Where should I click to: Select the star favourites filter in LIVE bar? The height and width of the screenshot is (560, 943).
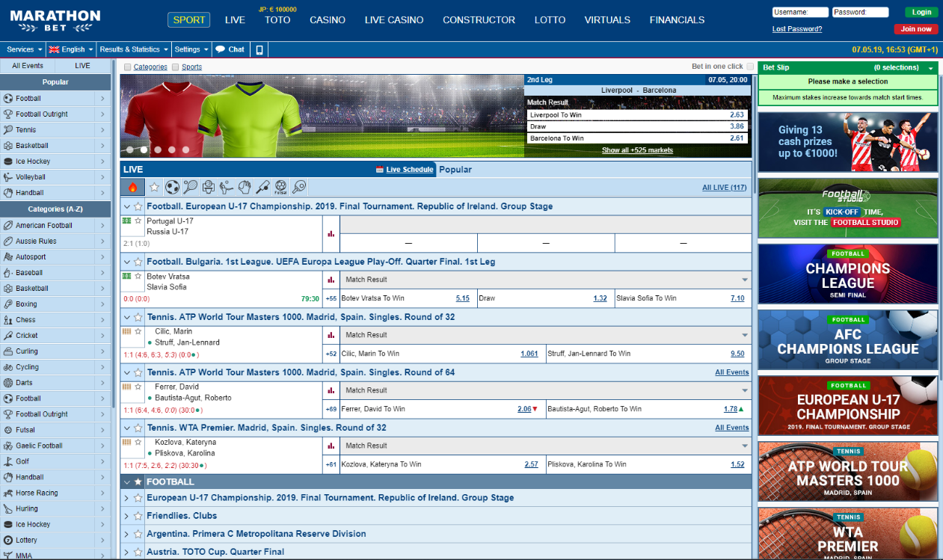(154, 187)
